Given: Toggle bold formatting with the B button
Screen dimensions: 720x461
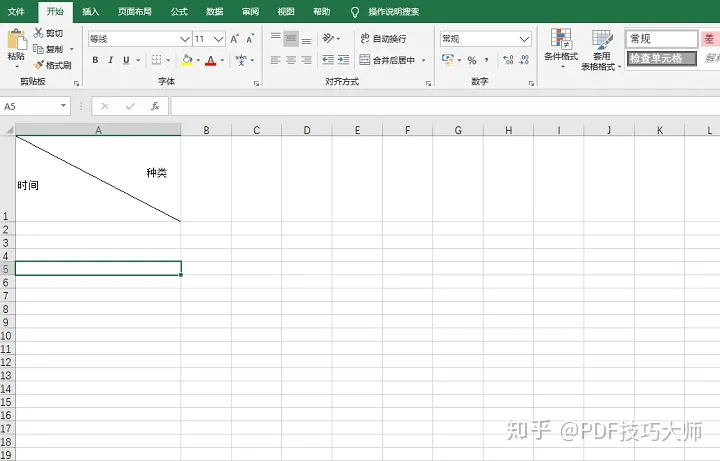Looking at the screenshot, I should 95,60.
